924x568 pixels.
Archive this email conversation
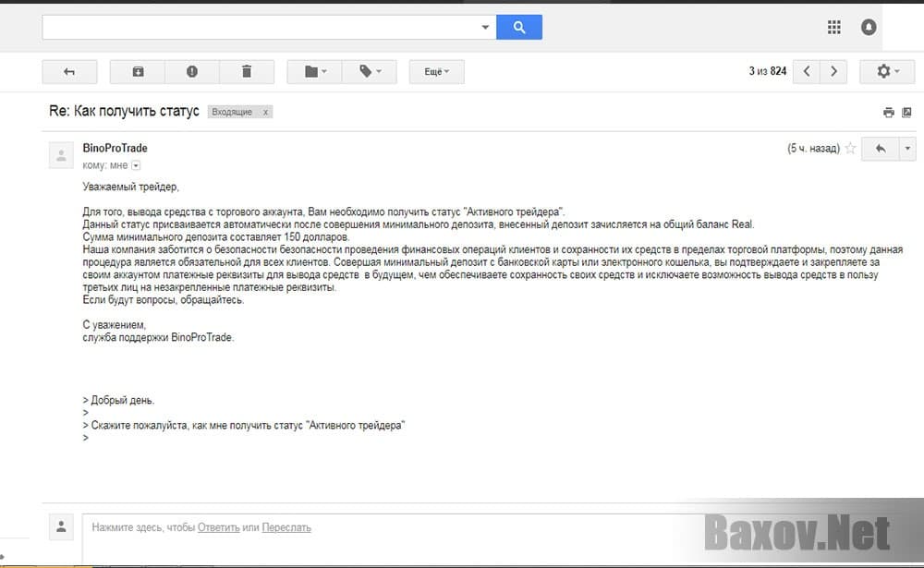[138, 71]
